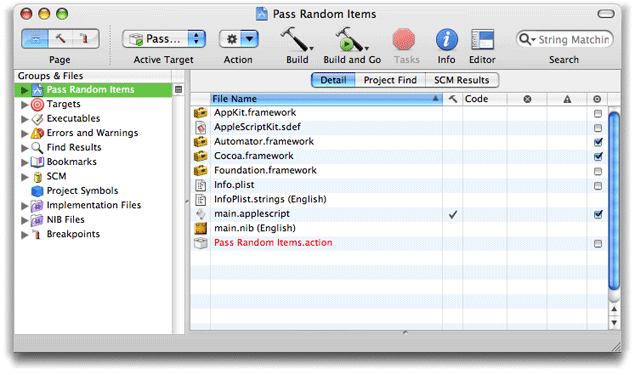Click the Groups & Files split button
This screenshot has height=375, width=635.
click(178, 89)
